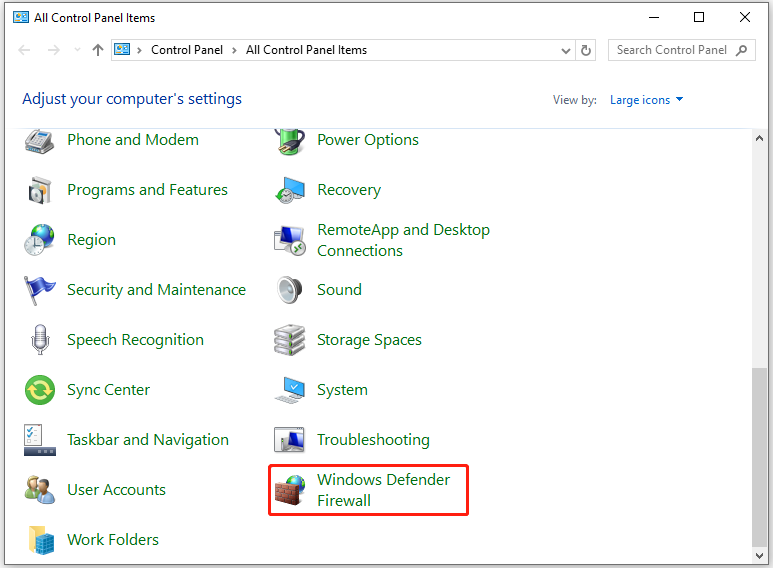Open the Phone and Modem link
Screen dimensions: 773x568
tap(133, 140)
